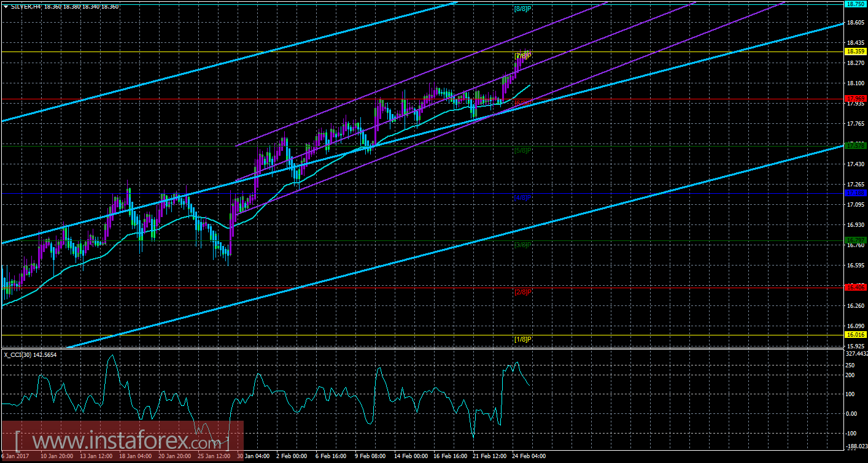
Task: Select the [3/8]P Murray level label
Action: point(522,245)
